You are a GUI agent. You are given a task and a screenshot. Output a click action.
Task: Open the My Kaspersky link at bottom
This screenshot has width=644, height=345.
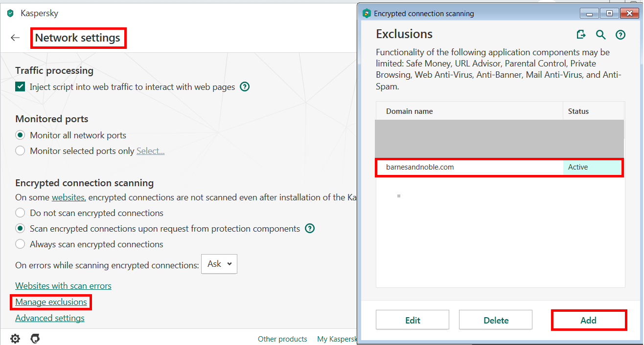[x=337, y=339]
